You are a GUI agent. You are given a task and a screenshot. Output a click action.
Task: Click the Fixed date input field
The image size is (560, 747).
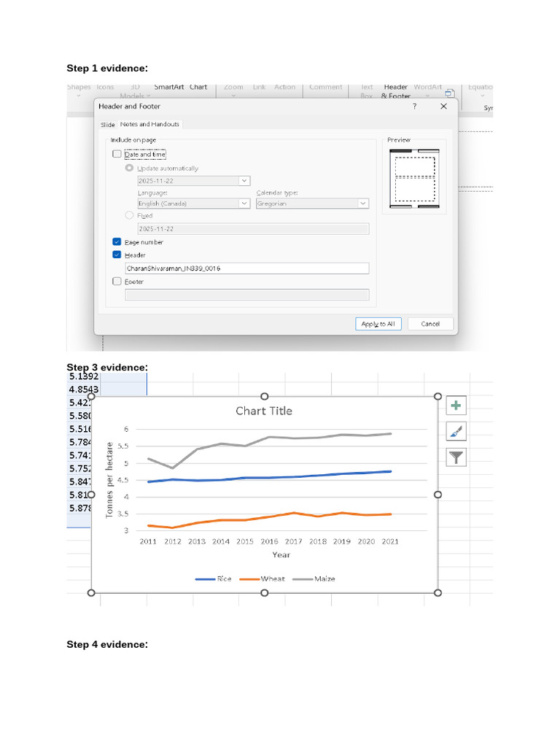(x=253, y=228)
